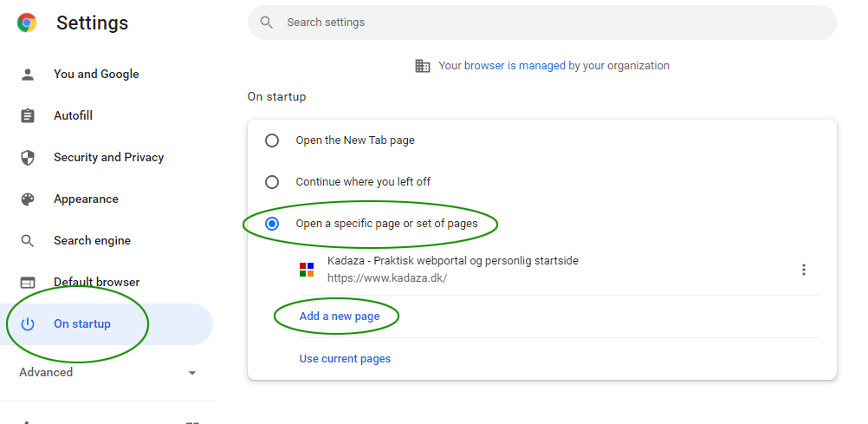Click the Chrome logo icon
Image resolution: width=868 pixels, height=424 pixels.
(27, 23)
